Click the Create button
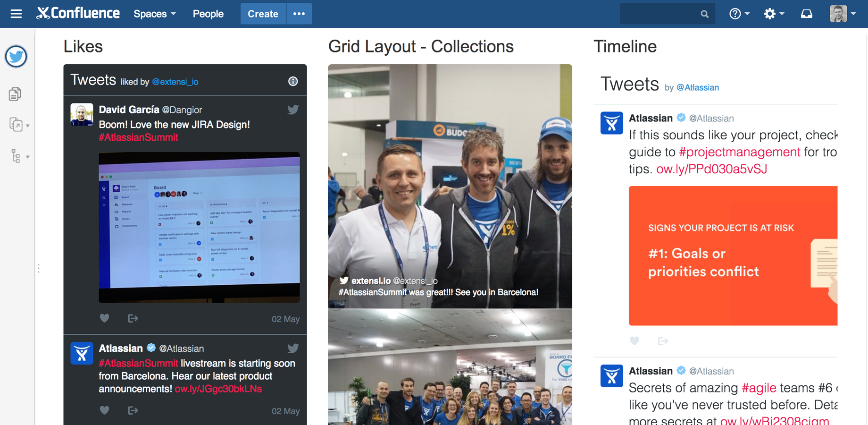 [x=263, y=14]
